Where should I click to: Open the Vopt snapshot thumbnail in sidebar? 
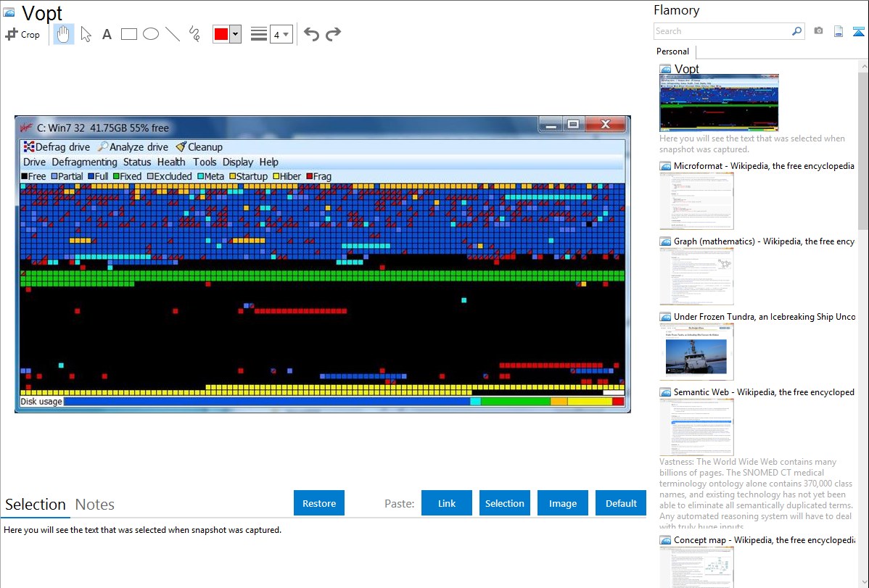(719, 102)
